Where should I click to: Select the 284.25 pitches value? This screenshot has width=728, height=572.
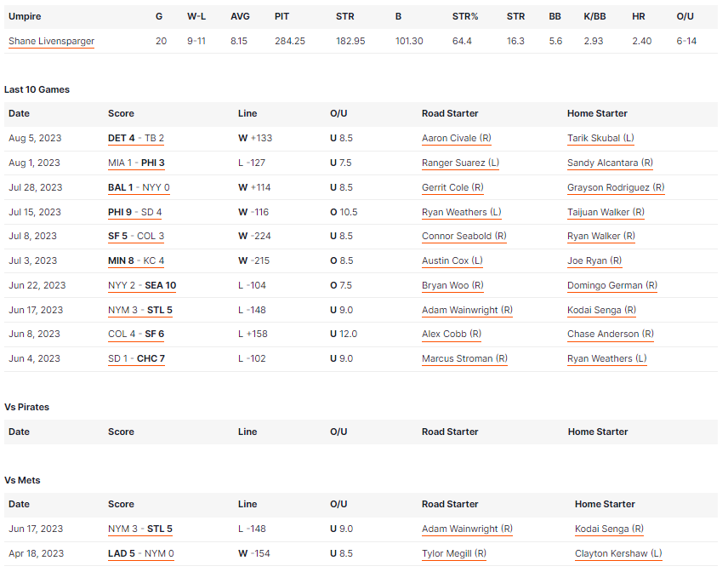coord(290,41)
